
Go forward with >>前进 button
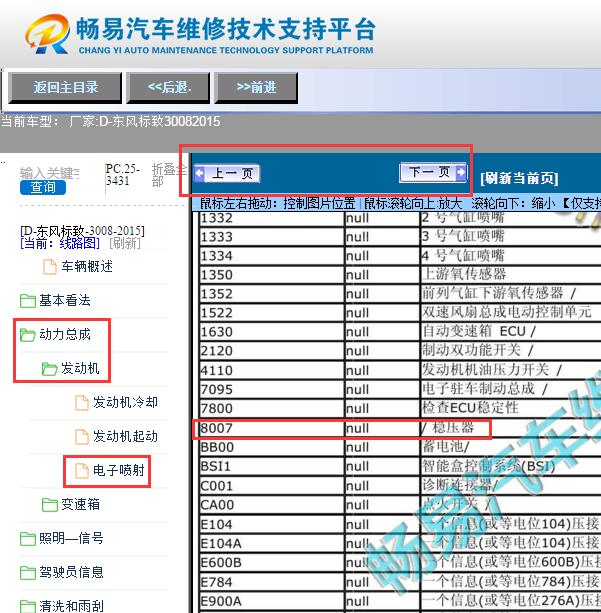click(256, 88)
